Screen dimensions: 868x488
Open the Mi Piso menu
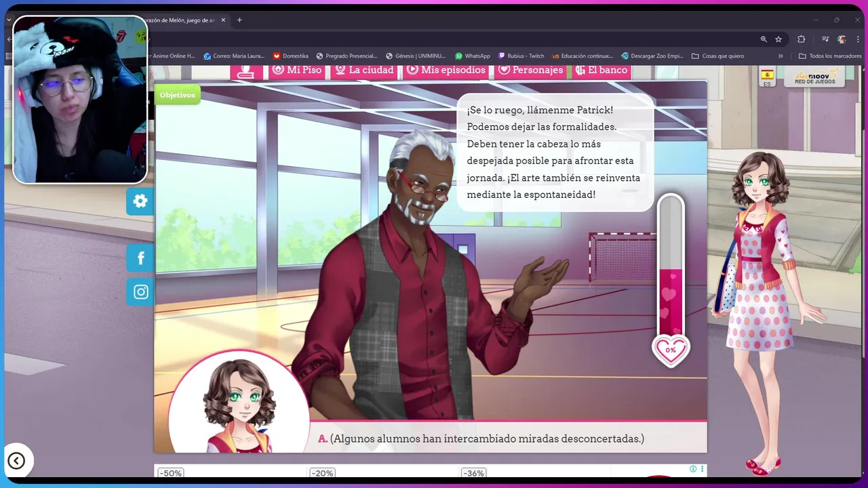296,70
